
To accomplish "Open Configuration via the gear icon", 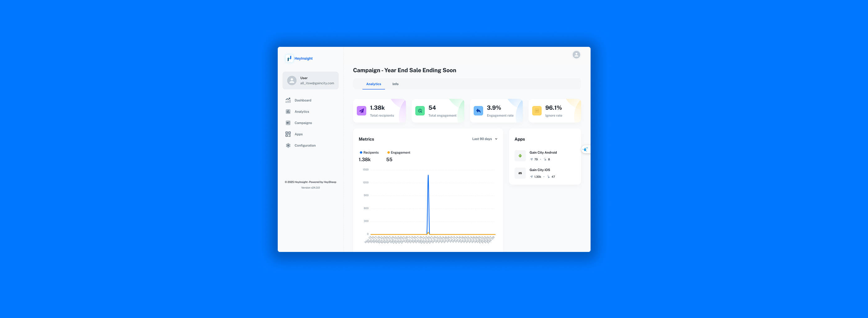I will click(x=288, y=146).
